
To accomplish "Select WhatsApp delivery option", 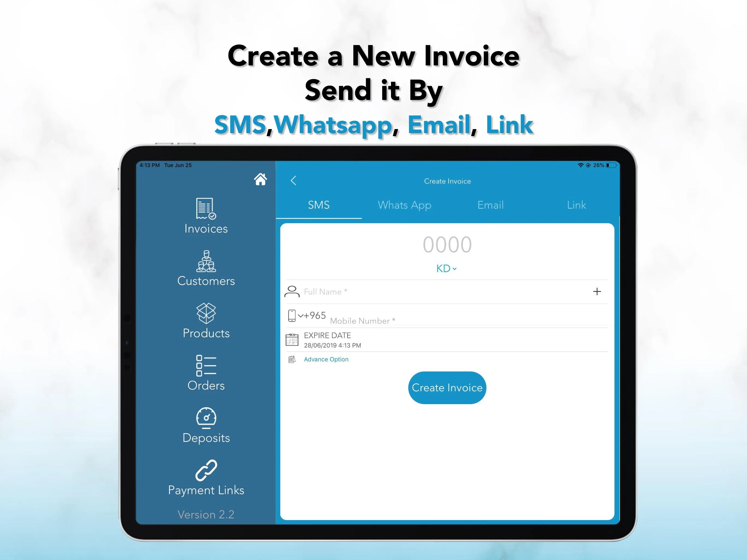I will click(x=405, y=205).
